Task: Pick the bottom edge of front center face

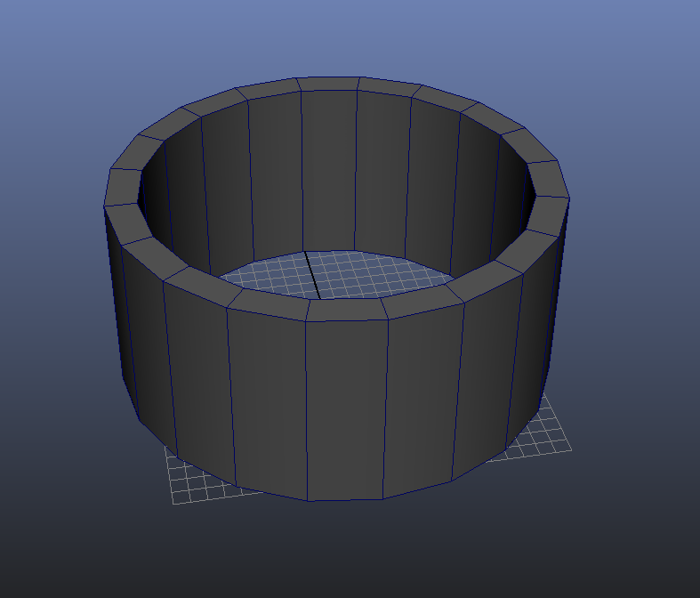Action: coord(345,499)
